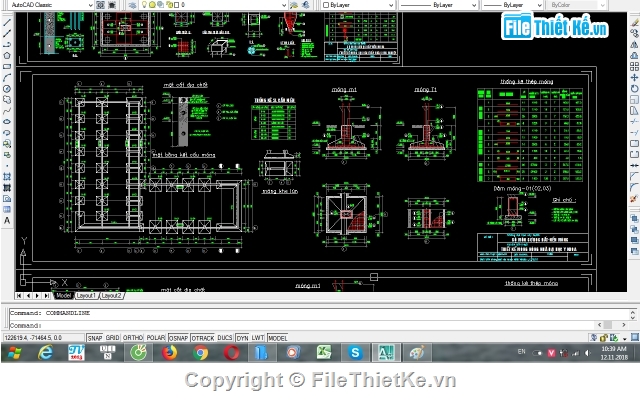Select the Mirror modify tool
The image size is (640, 400).
tap(634, 44)
